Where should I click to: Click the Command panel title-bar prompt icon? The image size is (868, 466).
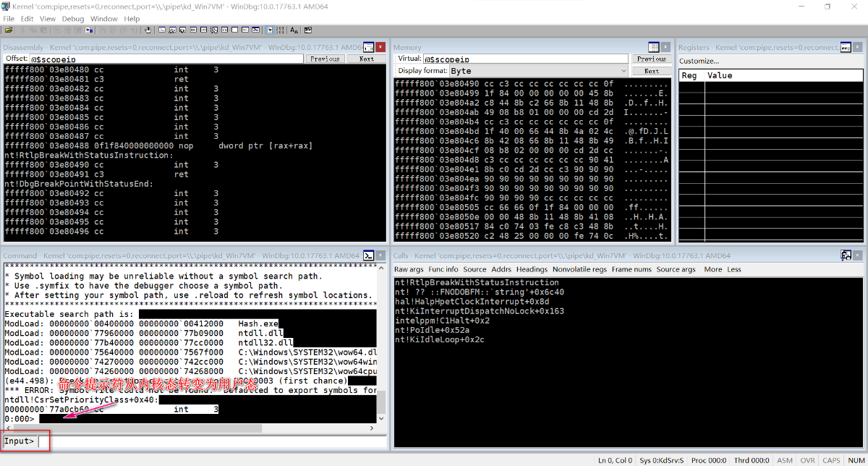coord(369,255)
